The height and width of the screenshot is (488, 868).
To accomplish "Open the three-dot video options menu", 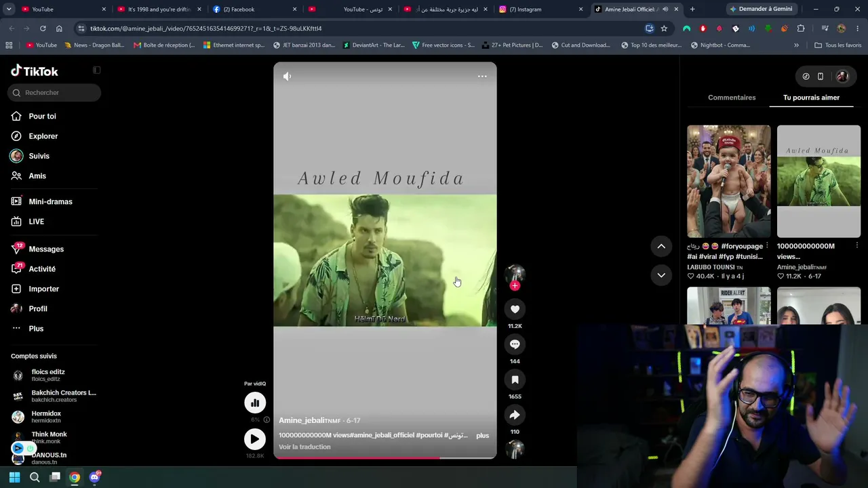I will pyautogui.click(x=482, y=77).
